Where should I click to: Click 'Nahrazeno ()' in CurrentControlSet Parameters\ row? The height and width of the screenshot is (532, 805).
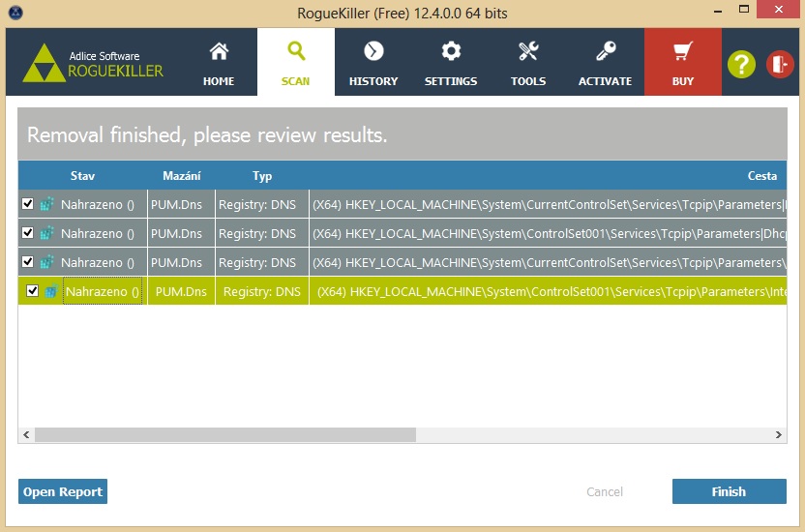pos(98,263)
